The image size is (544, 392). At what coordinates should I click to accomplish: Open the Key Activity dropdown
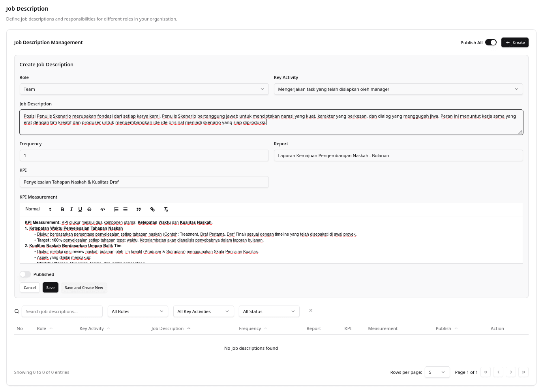point(398,89)
